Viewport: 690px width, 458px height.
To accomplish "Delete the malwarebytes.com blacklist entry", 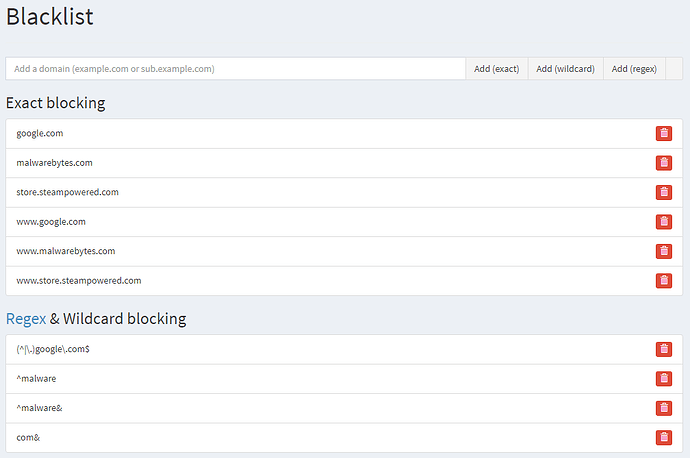I will pyautogui.click(x=664, y=163).
